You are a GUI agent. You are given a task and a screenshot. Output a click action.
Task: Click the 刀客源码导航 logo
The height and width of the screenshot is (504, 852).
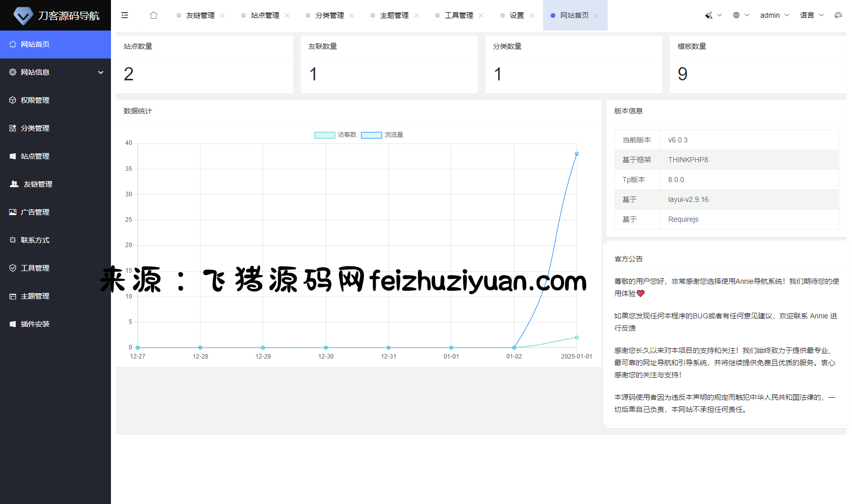(x=55, y=15)
